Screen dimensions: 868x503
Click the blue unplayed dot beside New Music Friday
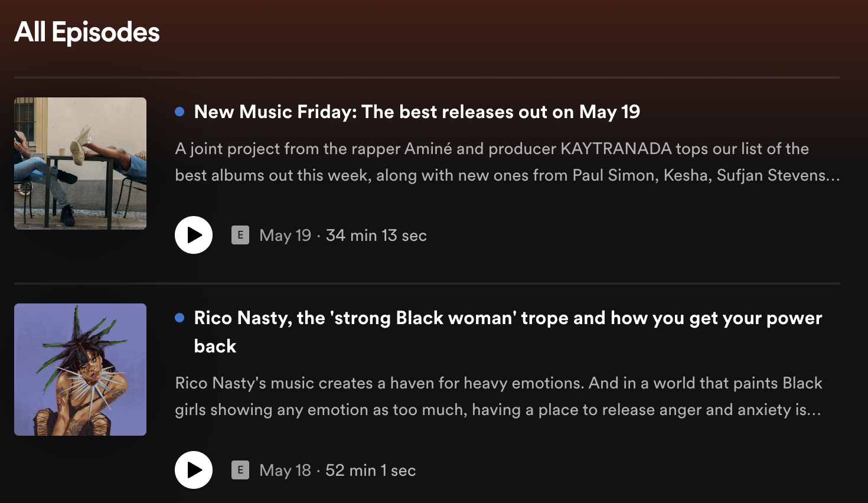click(x=180, y=112)
